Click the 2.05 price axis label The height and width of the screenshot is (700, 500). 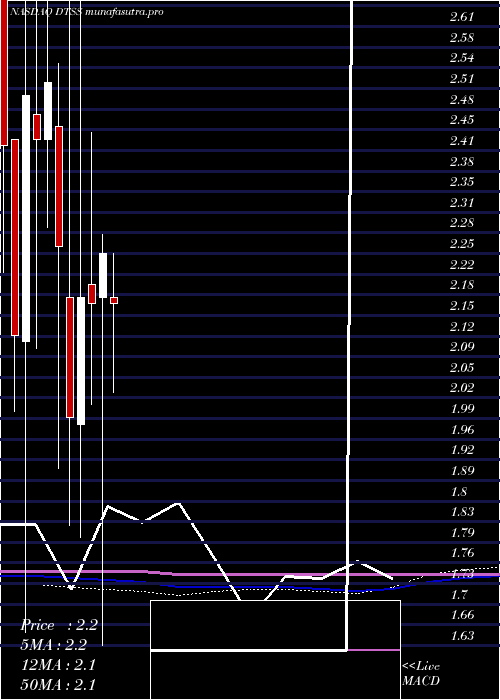462,367
